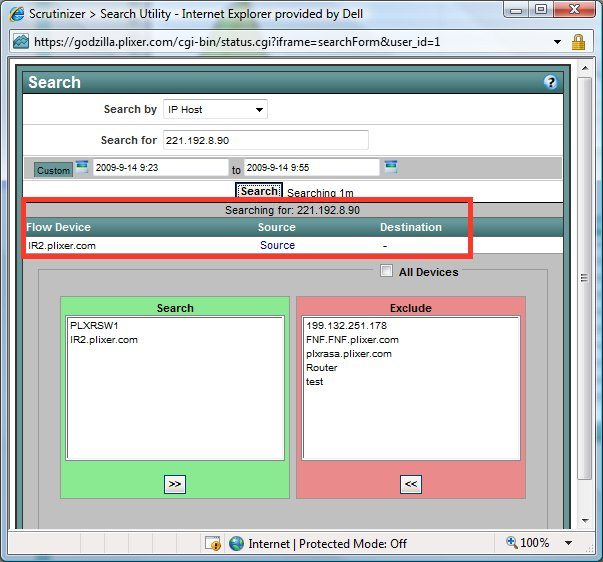Move selected device to Exclude with >> button
Screen dimensions: 603x562
[175, 484]
